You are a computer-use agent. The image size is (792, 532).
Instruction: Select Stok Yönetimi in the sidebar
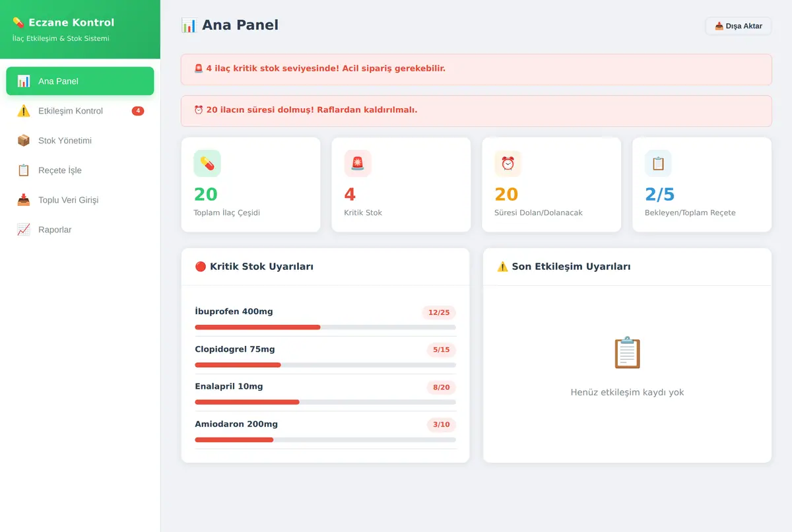click(80, 141)
